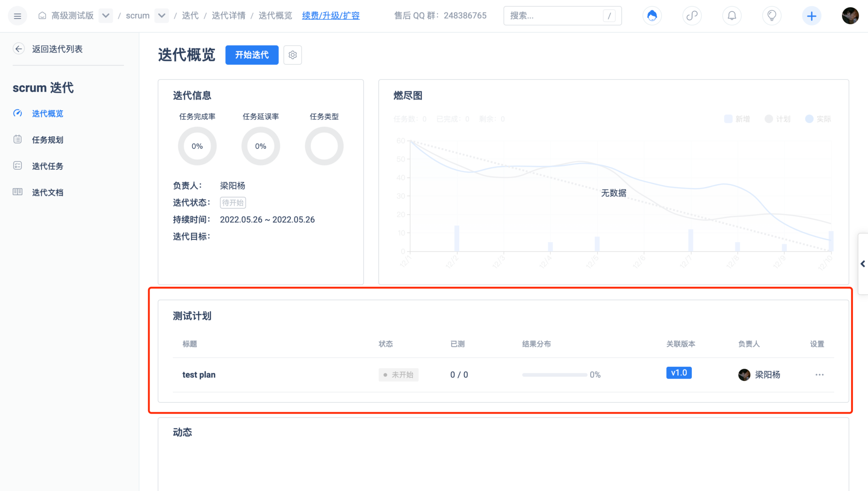This screenshot has width=868, height=491.
Task: Click the lightbulb tips icon
Action: (x=772, y=16)
